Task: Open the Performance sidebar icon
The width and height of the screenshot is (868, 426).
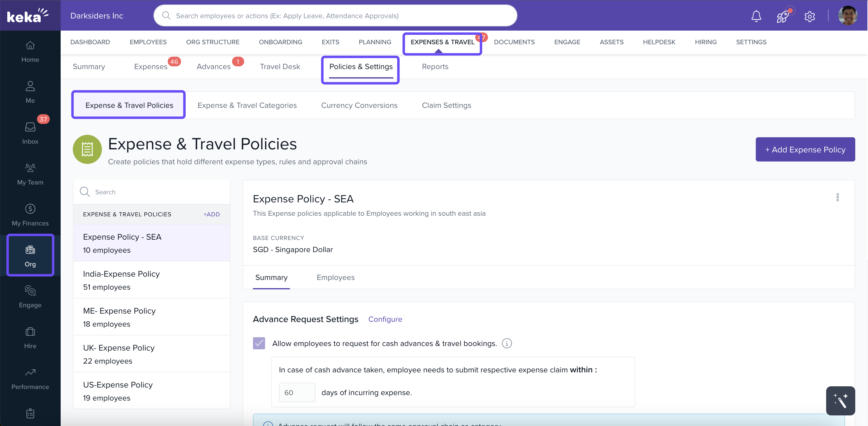Action: tap(30, 378)
